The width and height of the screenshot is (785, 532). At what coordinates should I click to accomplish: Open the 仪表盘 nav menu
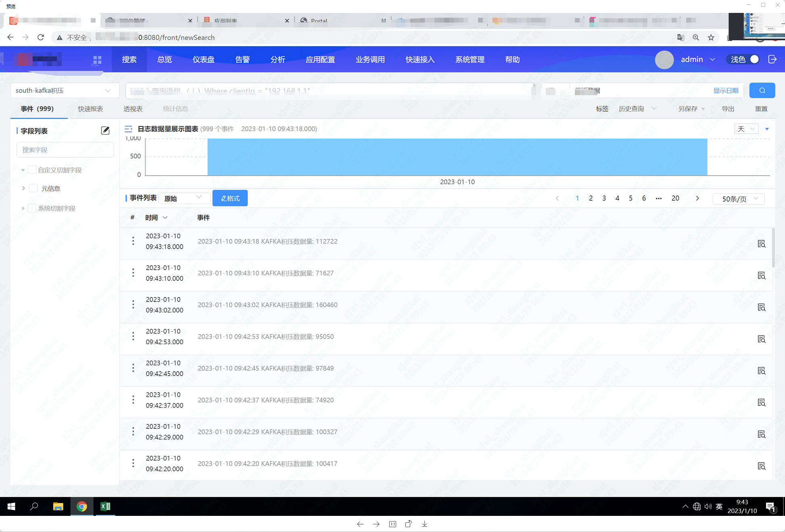pyautogui.click(x=203, y=60)
